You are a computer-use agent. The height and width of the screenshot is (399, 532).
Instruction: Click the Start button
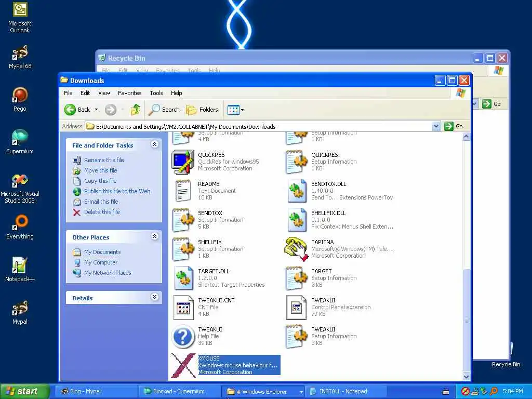[x=24, y=392]
